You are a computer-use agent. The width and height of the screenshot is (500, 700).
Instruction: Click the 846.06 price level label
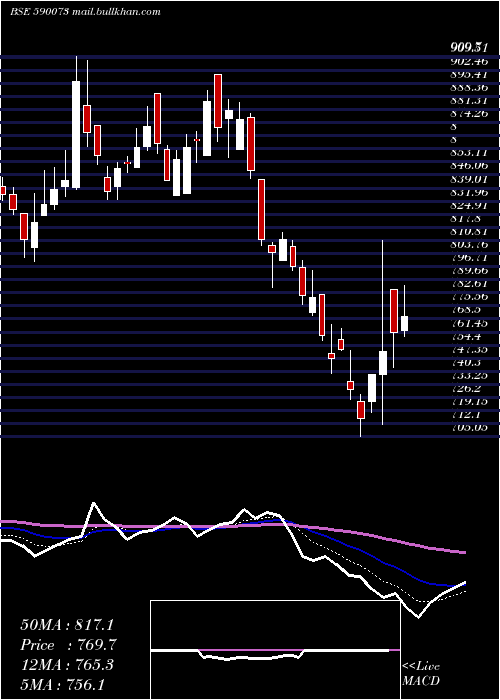tap(469, 166)
